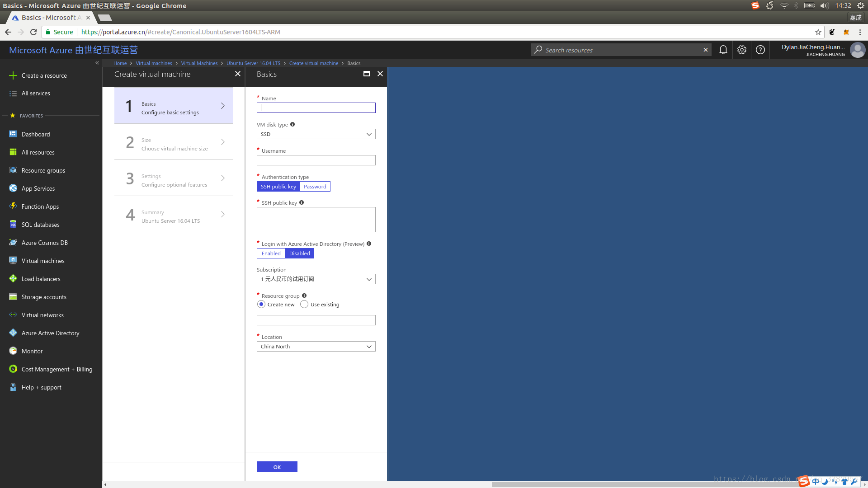Click the user account avatar
The height and width of the screenshot is (488, 868).
tap(858, 50)
